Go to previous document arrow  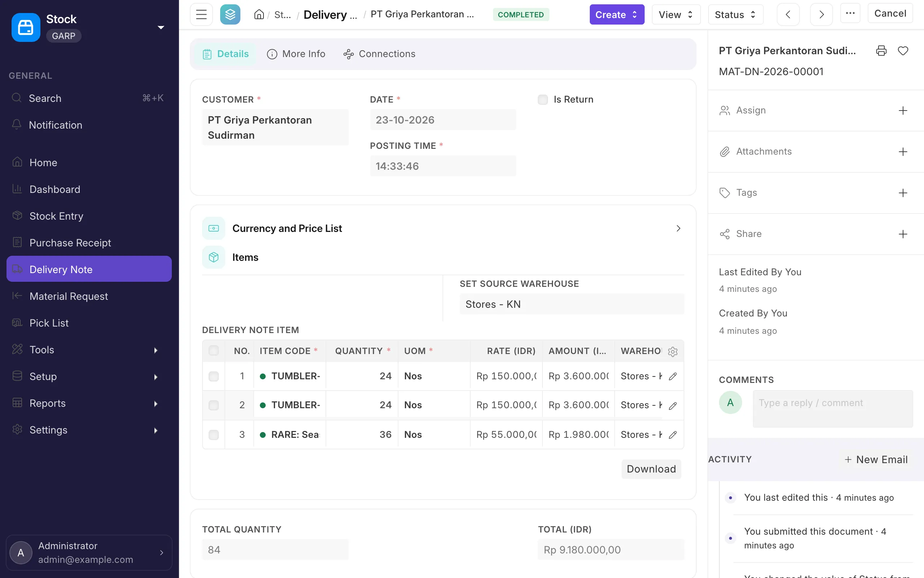[788, 14]
